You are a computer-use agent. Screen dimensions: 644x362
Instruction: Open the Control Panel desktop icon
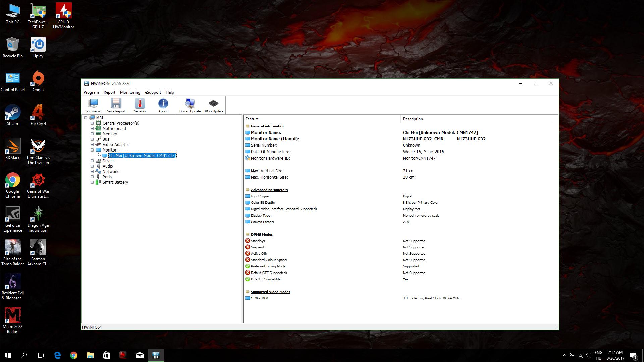[x=13, y=81]
